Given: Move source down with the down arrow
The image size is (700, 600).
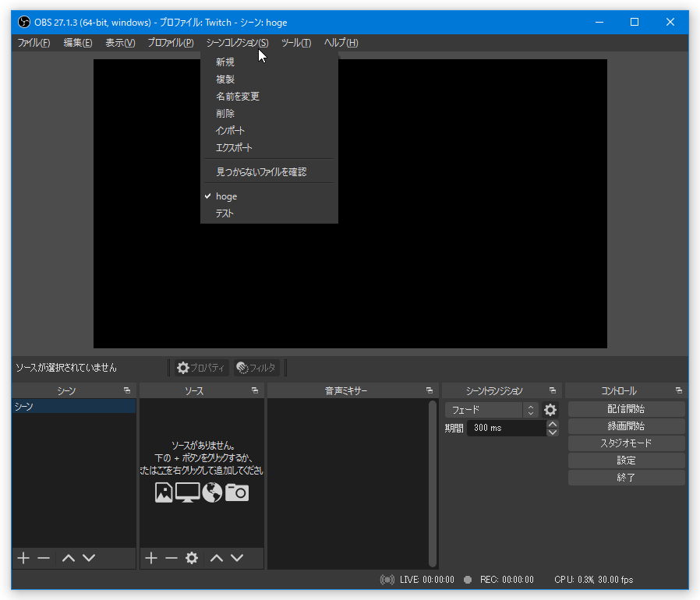Looking at the screenshot, I should click(237, 558).
